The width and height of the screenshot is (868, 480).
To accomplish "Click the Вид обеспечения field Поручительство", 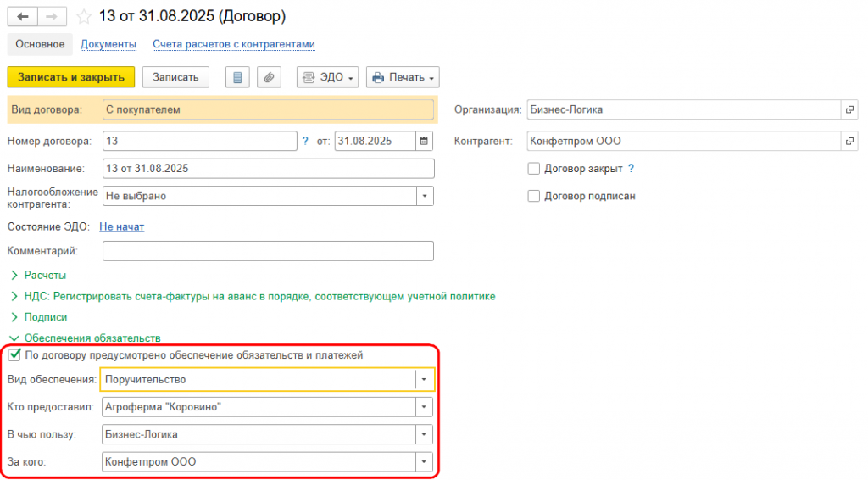I will pos(259,380).
